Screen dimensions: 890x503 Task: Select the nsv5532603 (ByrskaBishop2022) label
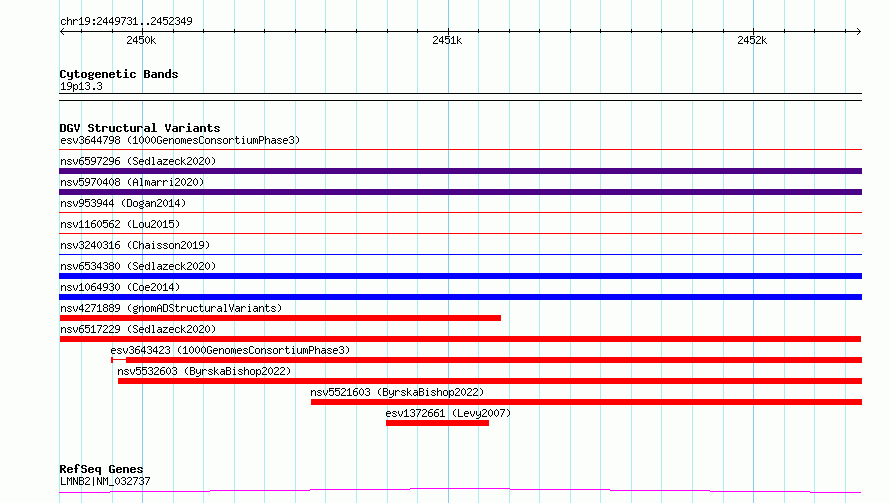pos(204,371)
